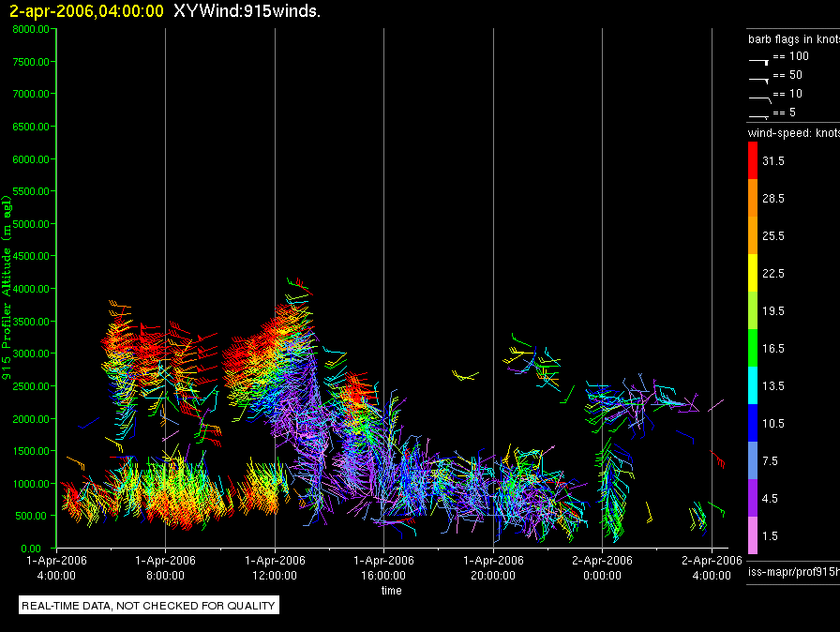Click the iss-mapr/prof915h source label

pyautogui.click(x=794, y=572)
